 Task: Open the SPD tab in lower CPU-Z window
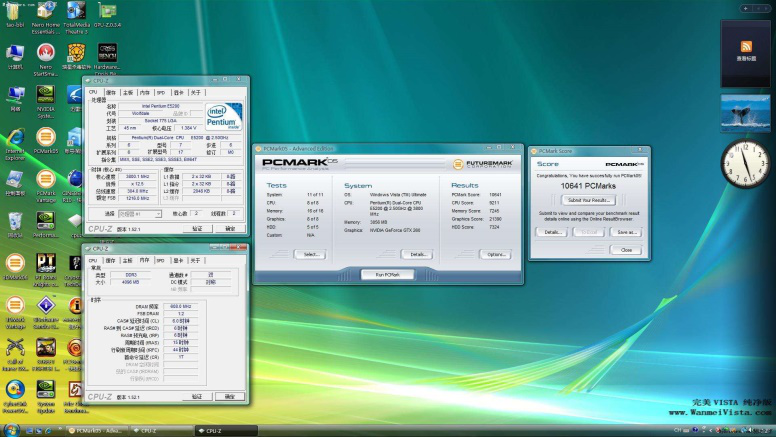161,260
